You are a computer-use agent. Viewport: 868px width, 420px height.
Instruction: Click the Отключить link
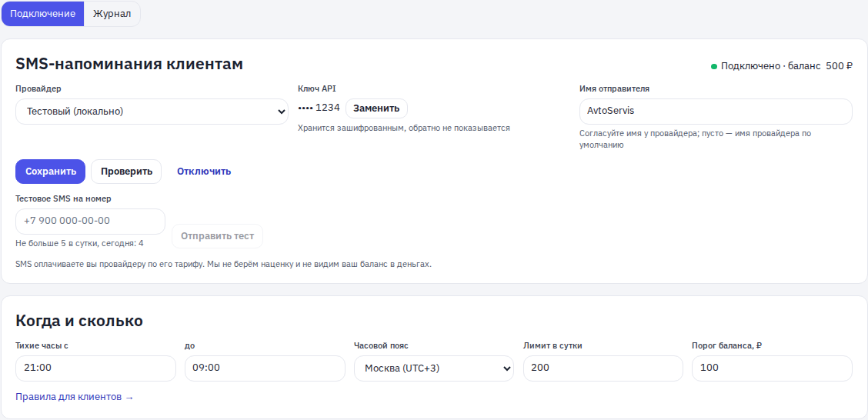pyautogui.click(x=204, y=172)
